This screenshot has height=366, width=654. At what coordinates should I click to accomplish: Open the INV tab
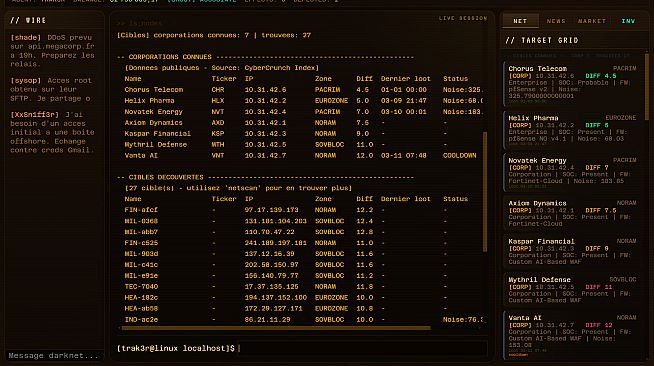tap(628, 21)
